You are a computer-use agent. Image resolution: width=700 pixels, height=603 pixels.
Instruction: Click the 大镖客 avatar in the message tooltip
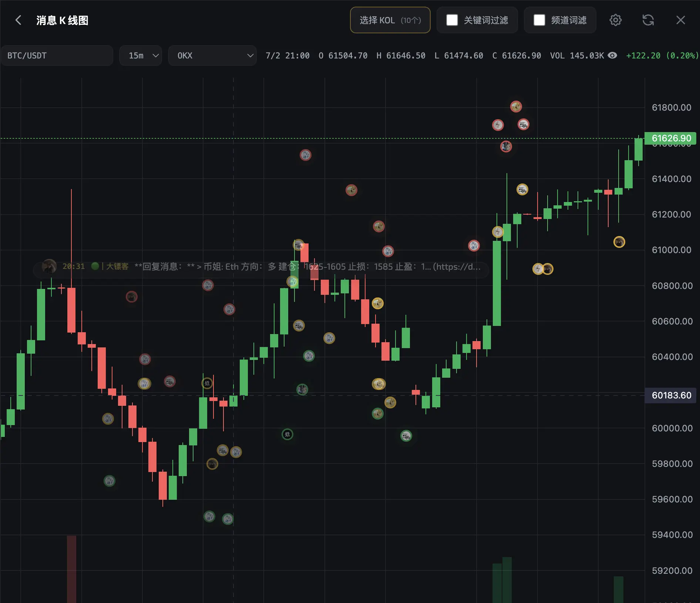click(x=49, y=266)
